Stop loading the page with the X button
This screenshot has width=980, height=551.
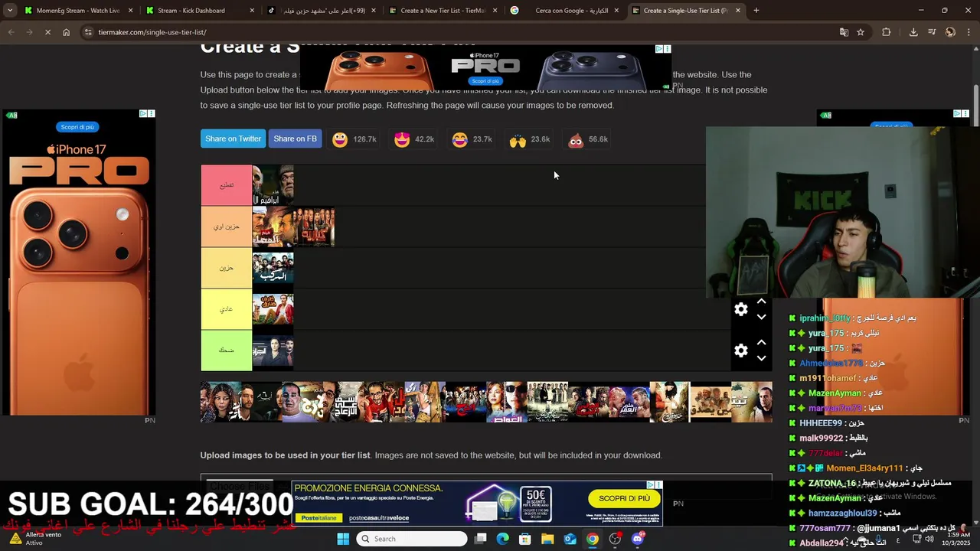47,32
